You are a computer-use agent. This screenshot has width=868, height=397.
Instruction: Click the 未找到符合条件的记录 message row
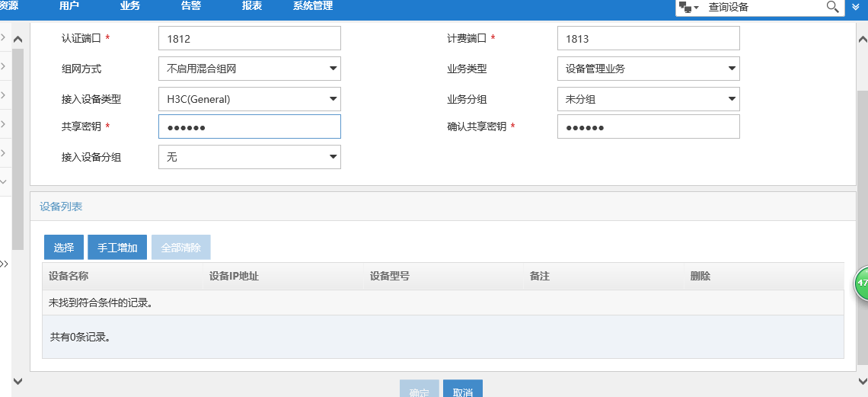point(443,303)
